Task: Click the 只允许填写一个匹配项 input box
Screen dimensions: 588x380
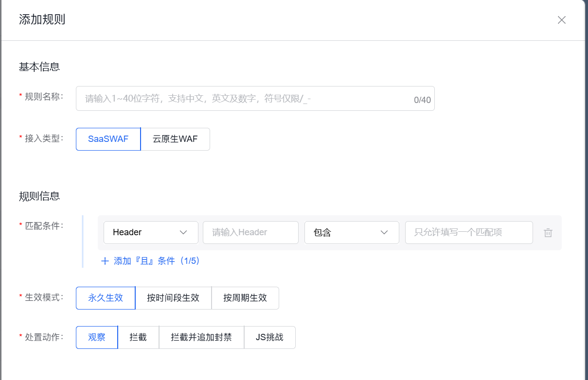Action: [x=468, y=232]
